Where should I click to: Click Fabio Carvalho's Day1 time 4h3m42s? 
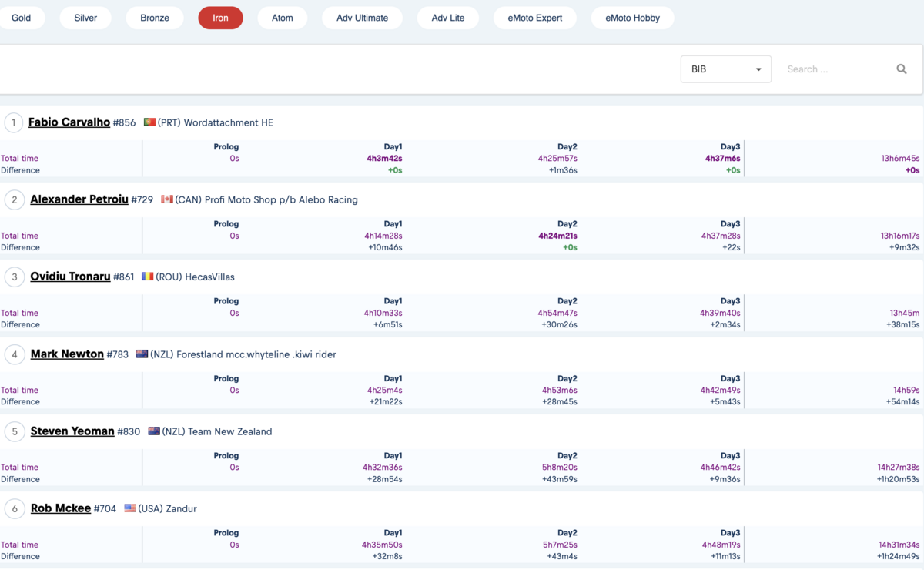(x=384, y=159)
